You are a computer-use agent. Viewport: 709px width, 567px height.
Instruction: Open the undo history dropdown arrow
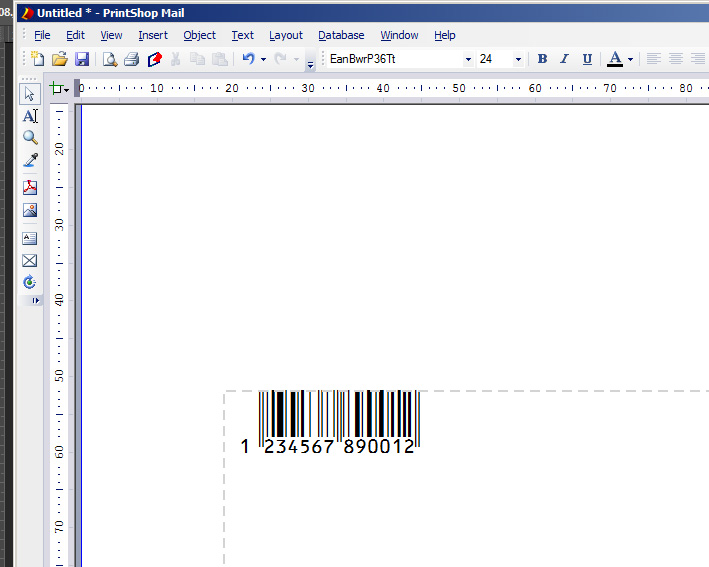pyautogui.click(x=264, y=59)
